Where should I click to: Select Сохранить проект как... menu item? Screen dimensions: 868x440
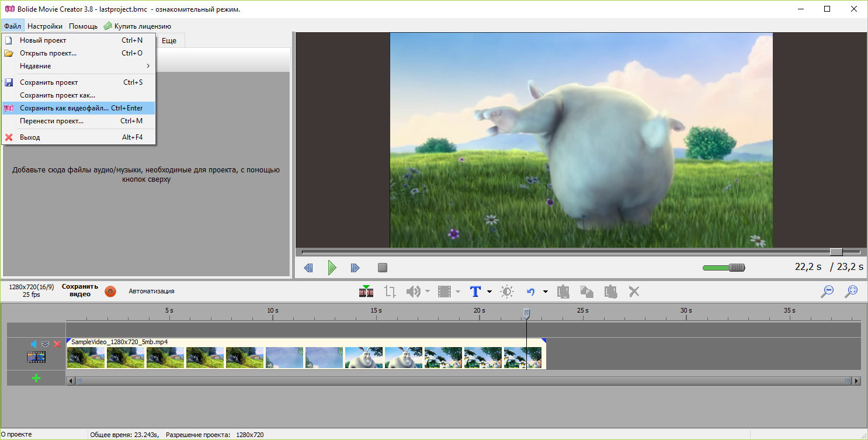(x=78, y=95)
